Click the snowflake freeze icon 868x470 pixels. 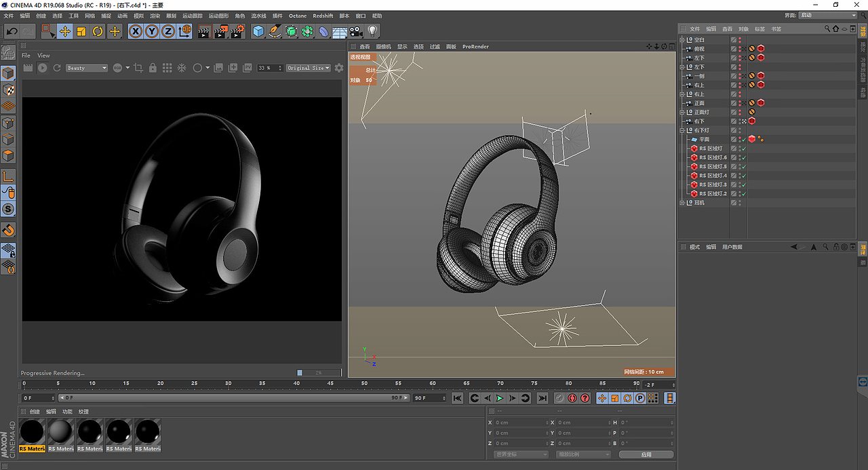coord(182,68)
